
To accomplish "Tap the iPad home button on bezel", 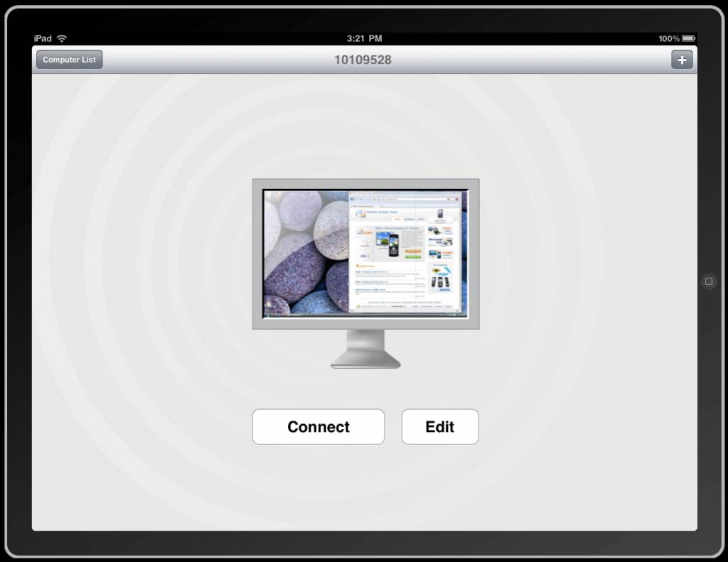I will tap(709, 281).
